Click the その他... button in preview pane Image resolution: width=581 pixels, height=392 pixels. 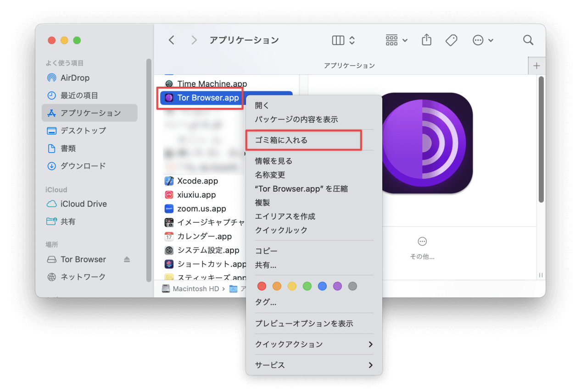pyautogui.click(x=422, y=248)
